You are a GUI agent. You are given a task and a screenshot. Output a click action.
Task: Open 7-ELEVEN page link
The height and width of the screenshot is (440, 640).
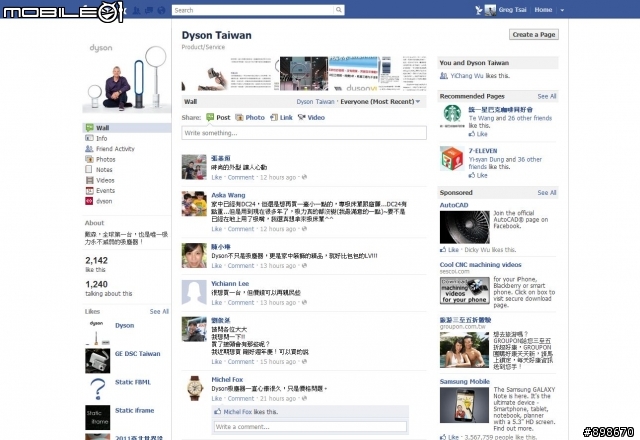point(483,151)
